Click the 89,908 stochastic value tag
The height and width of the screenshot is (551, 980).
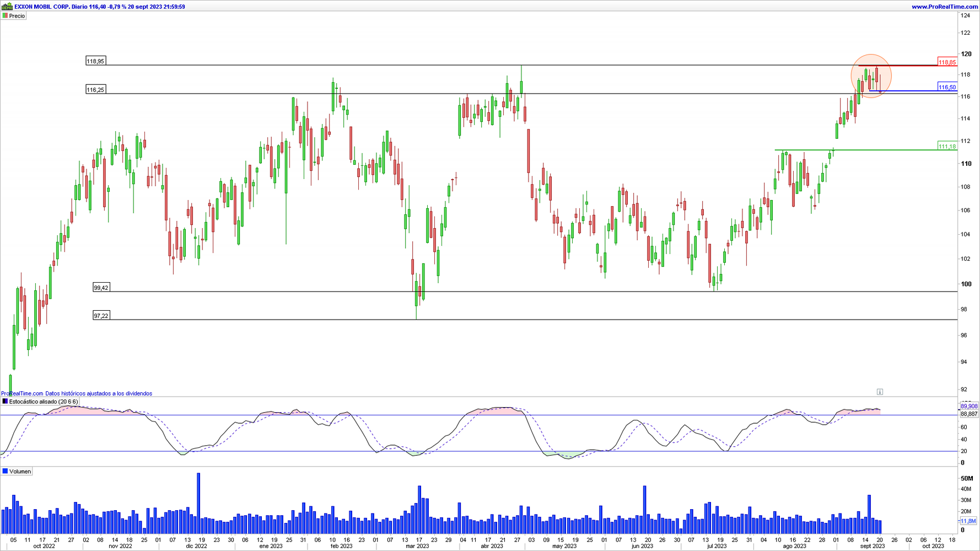969,406
